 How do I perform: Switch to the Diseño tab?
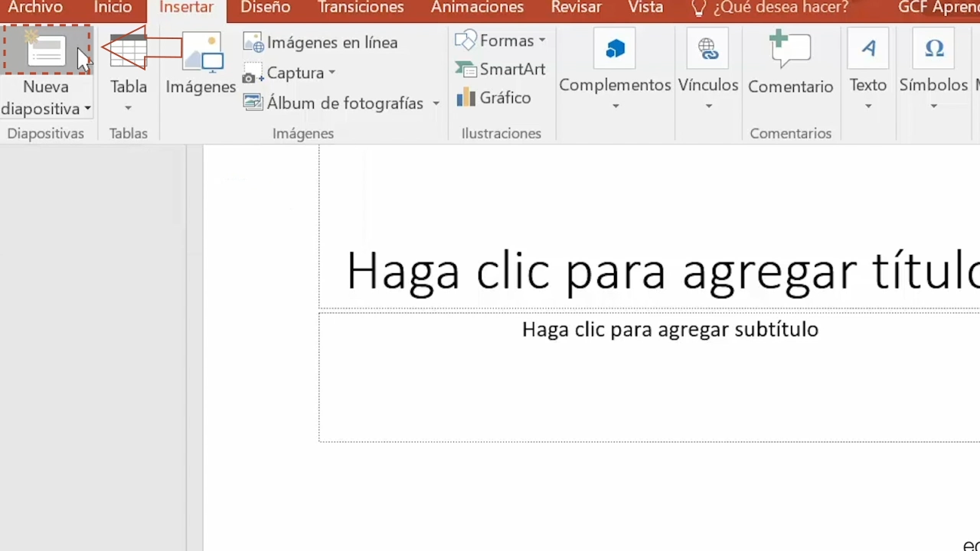pos(266,8)
